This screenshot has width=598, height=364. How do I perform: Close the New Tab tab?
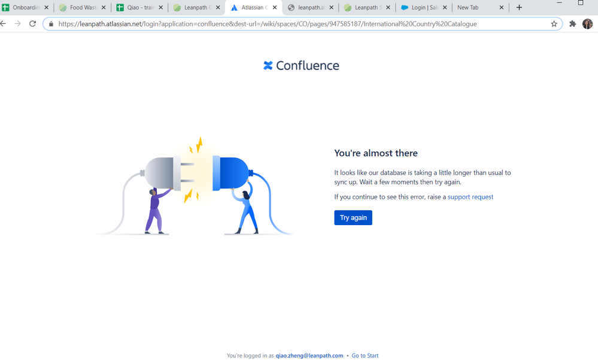point(502,7)
